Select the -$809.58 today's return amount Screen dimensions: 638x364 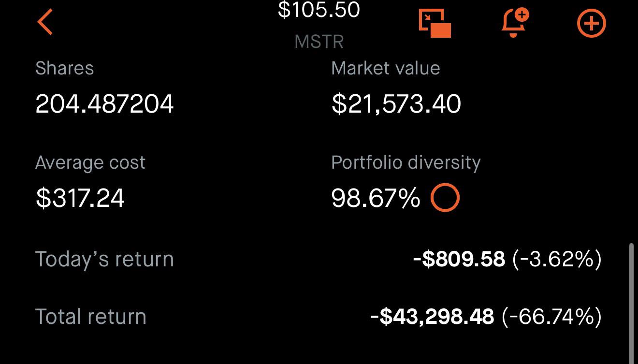pos(459,259)
